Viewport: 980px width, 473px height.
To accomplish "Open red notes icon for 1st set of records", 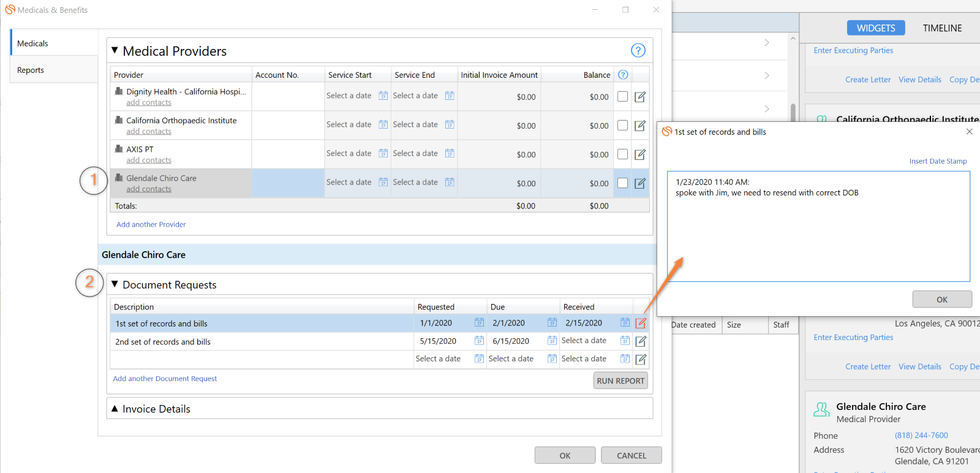I will [641, 323].
